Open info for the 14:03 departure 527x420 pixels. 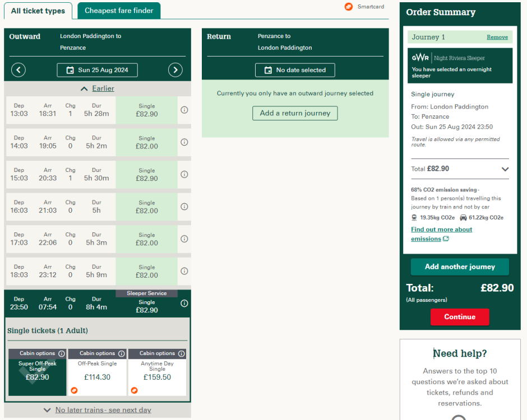tap(184, 142)
